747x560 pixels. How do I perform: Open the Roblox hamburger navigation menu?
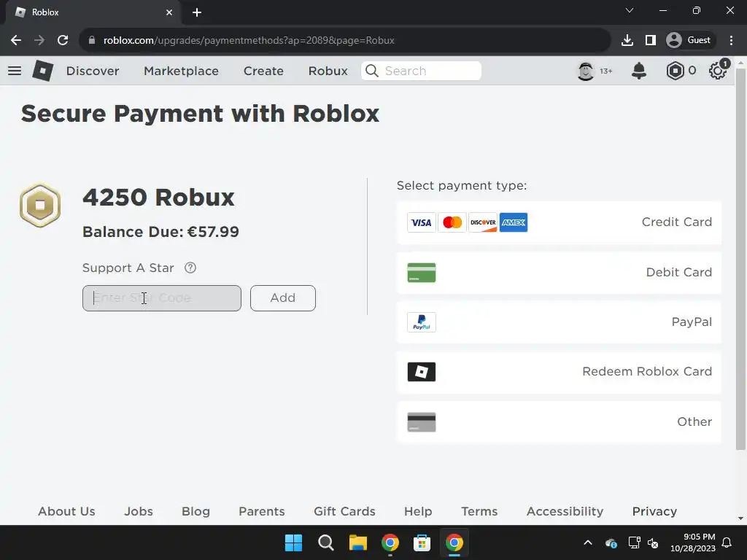[x=15, y=71]
